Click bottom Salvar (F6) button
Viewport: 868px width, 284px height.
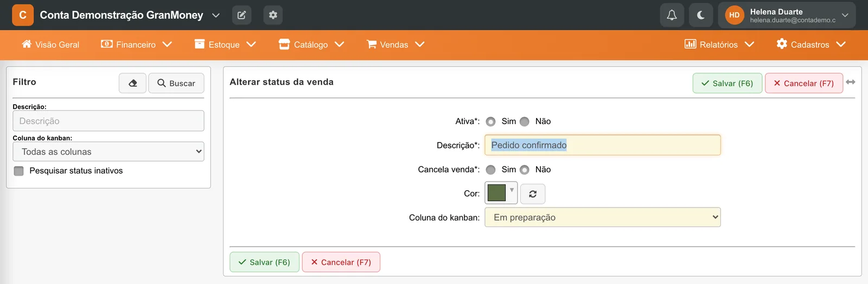point(265,262)
